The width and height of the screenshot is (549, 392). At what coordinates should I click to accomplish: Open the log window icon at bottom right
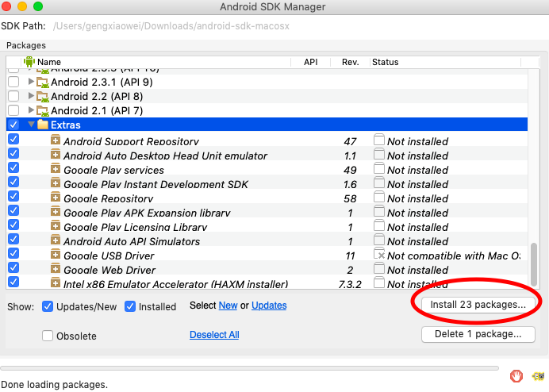point(539,376)
